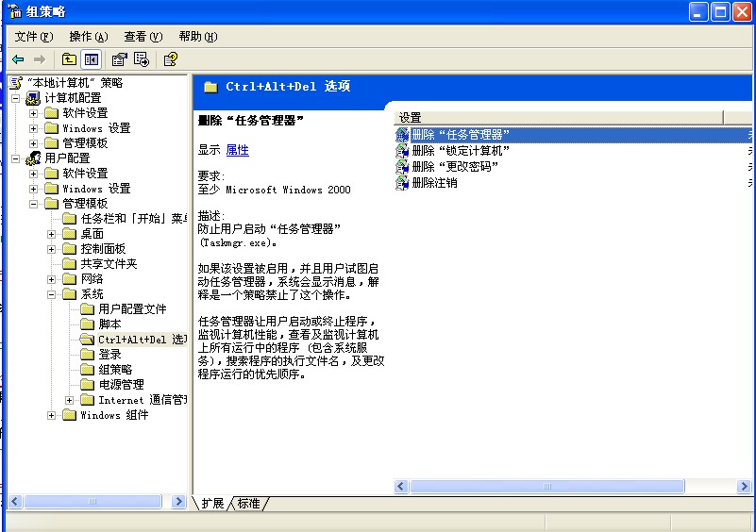Expand the Windows 组件 node
This screenshot has height=532, width=756.
(51, 415)
